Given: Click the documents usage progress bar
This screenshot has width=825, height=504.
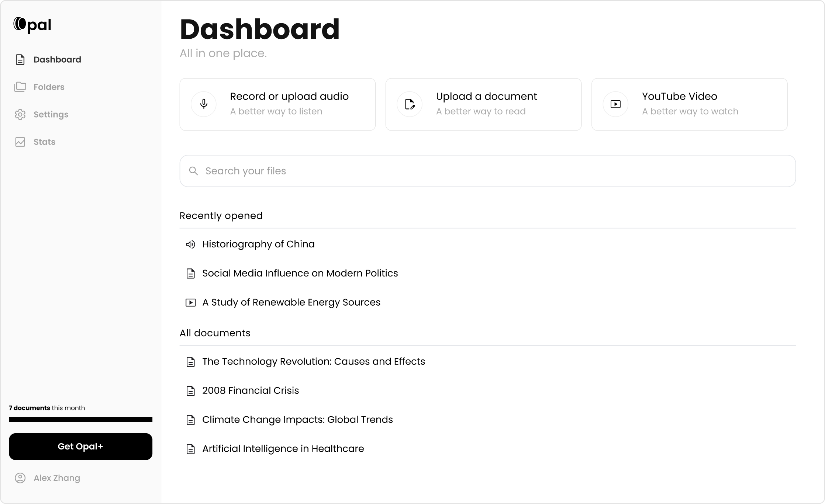Looking at the screenshot, I should (80, 420).
